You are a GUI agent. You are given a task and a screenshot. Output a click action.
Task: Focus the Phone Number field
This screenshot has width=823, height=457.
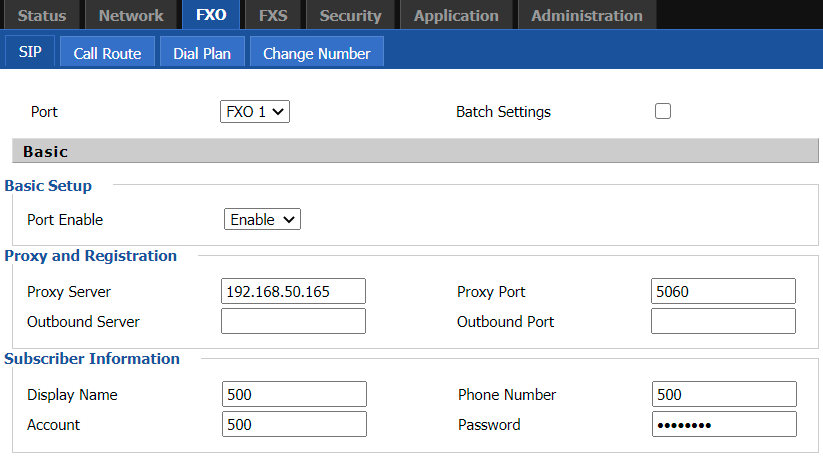tap(724, 394)
